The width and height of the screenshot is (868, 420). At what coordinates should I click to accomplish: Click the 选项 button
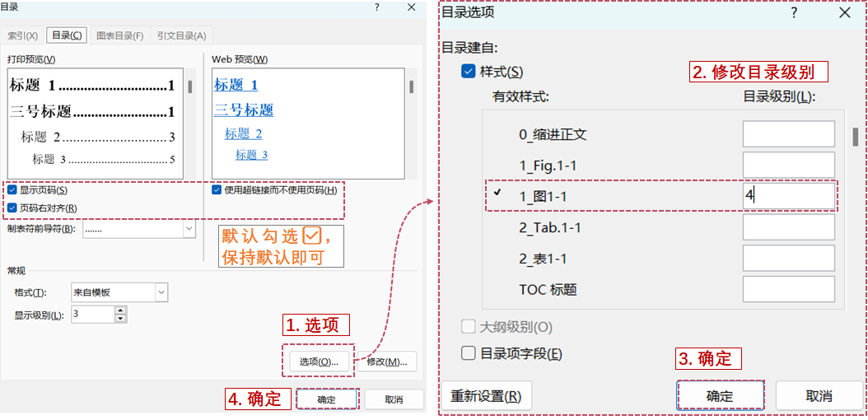(x=319, y=362)
